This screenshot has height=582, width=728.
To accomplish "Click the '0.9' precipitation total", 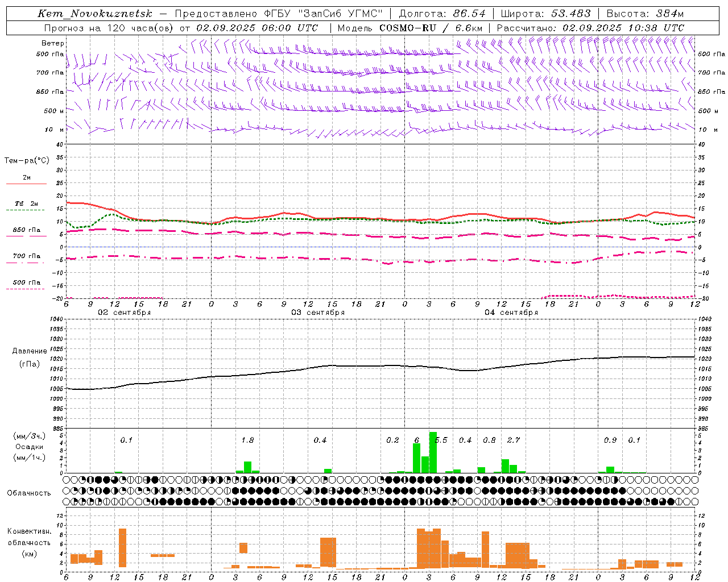I will coord(610,440).
